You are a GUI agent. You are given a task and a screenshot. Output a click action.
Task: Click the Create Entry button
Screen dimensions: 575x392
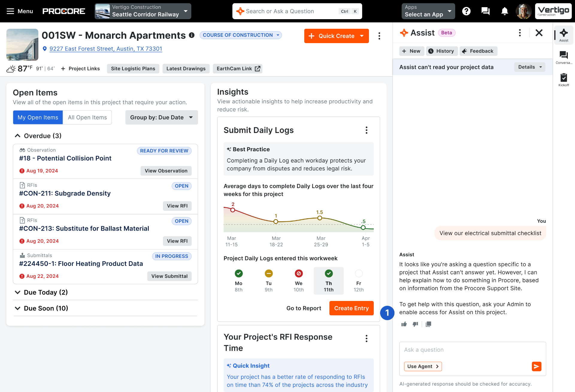(x=352, y=308)
